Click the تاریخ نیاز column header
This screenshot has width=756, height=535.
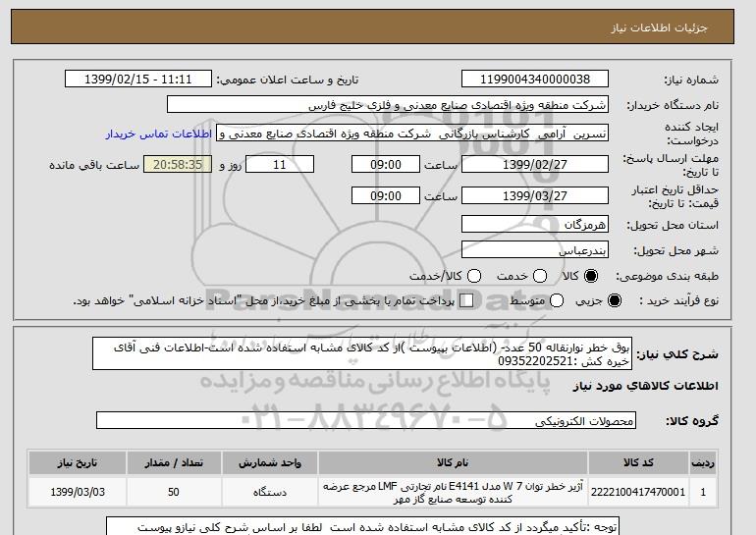(x=78, y=462)
